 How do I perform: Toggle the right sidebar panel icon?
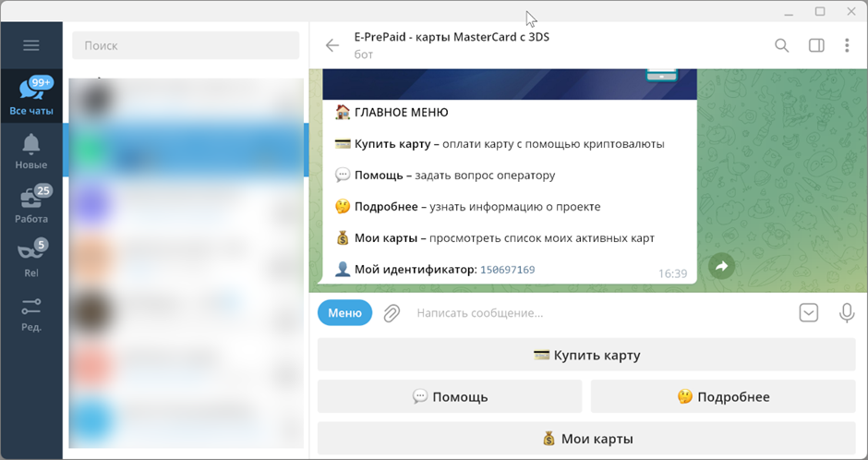click(816, 45)
